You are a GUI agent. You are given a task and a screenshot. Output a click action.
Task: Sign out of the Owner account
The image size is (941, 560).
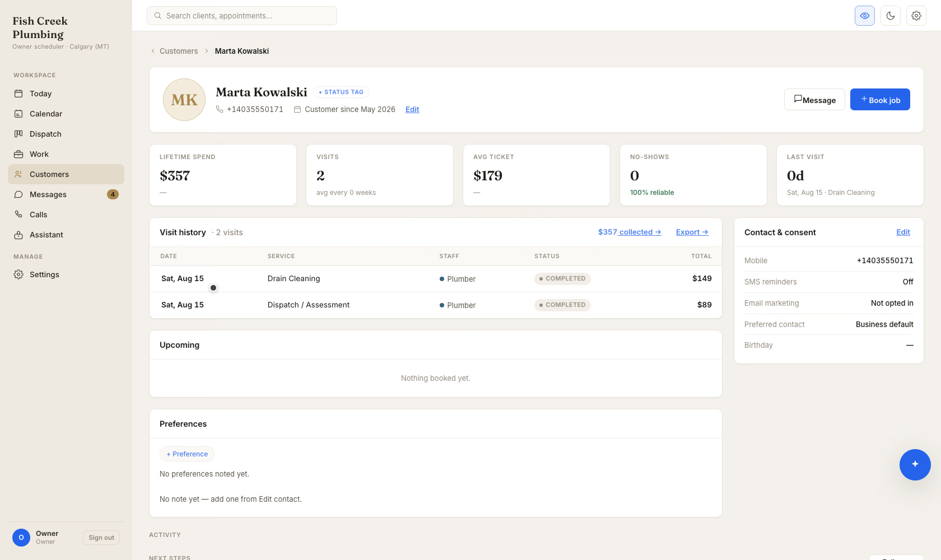click(x=101, y=538)
